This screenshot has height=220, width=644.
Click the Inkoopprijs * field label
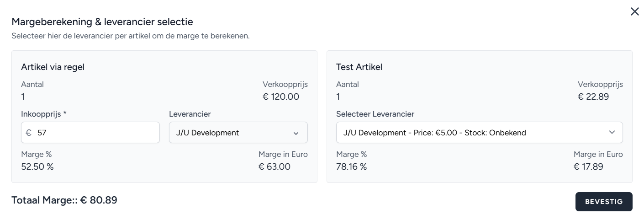point(44,114)
